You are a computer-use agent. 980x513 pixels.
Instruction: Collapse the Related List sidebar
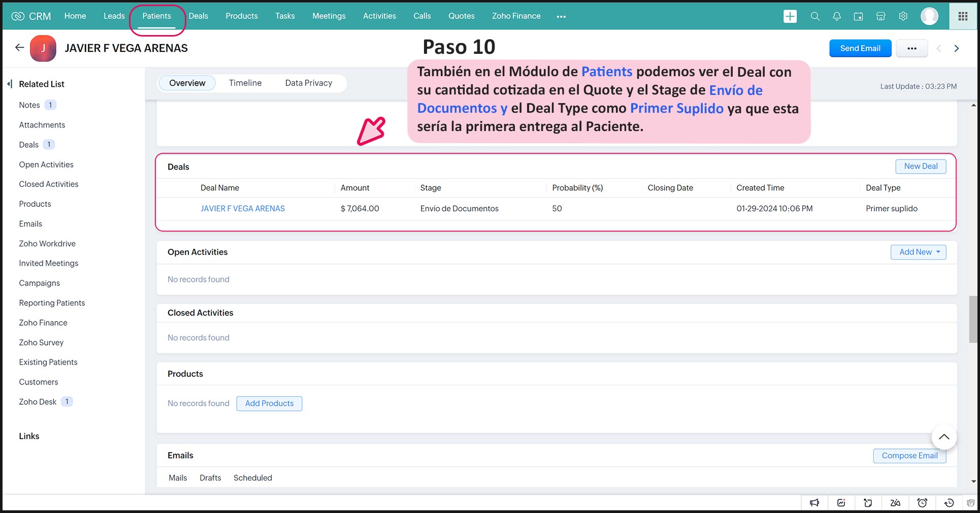(x=10, y=84)
